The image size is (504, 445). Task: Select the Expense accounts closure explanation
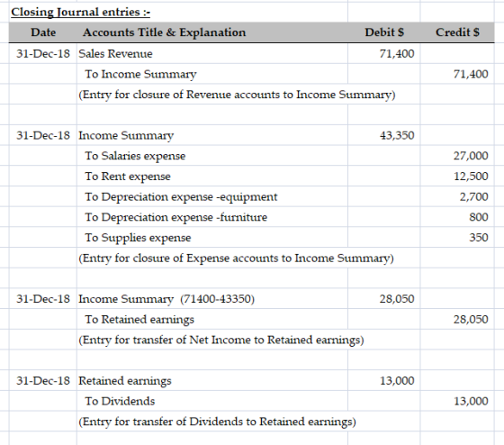pyautogui.click(x=236, y=258)
